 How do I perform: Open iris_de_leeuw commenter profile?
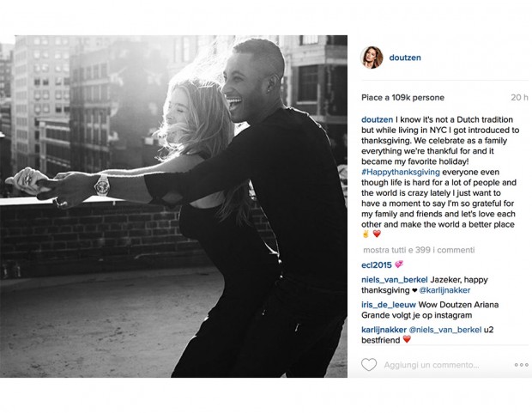[x=389, y=305]
